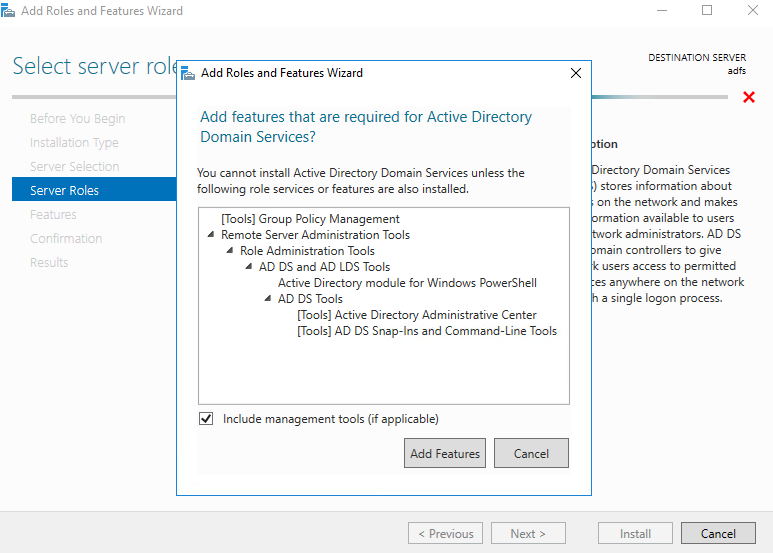
Task: Collapse AD DS and AD LDS Tools
Action: [249, 267]
